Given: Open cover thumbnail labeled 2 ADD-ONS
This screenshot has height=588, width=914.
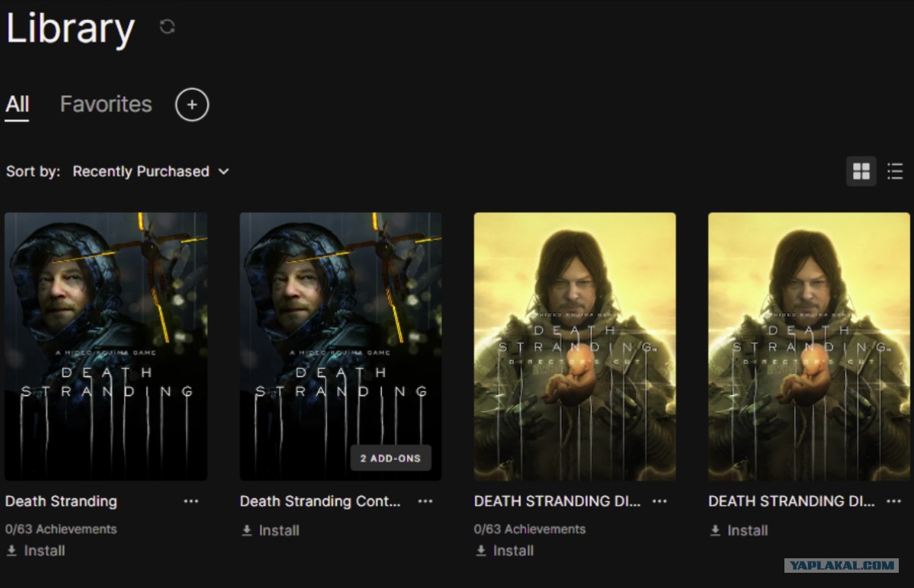Looking at the screenshot, I should point(341,347).
